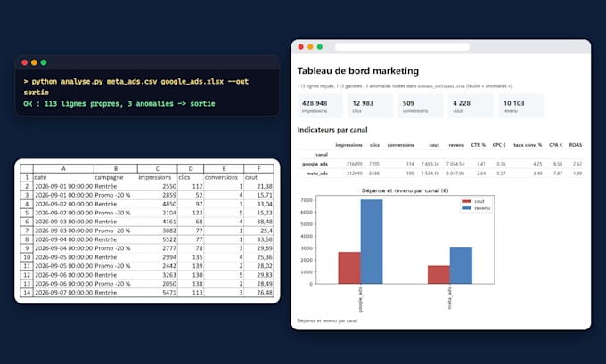Image resolution: width=606 pixels, height=364 pixels.
Task: Minimize the terminal window with yellow dot
Action: (34, 62)
